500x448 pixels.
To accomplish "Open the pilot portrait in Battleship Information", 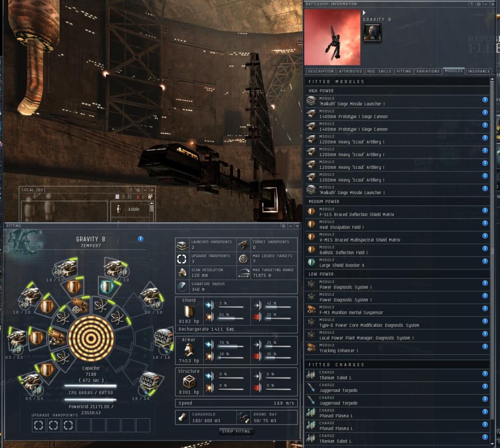I will click(372, 32).
